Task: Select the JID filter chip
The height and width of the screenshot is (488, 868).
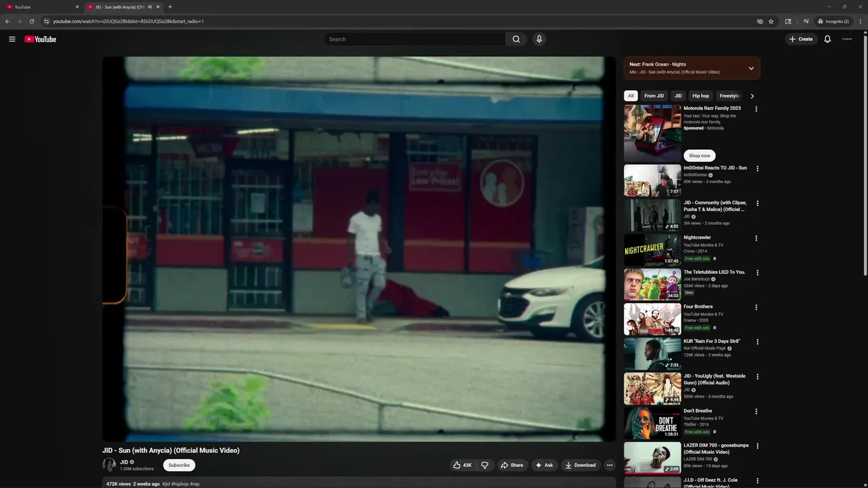Action: 678,96
